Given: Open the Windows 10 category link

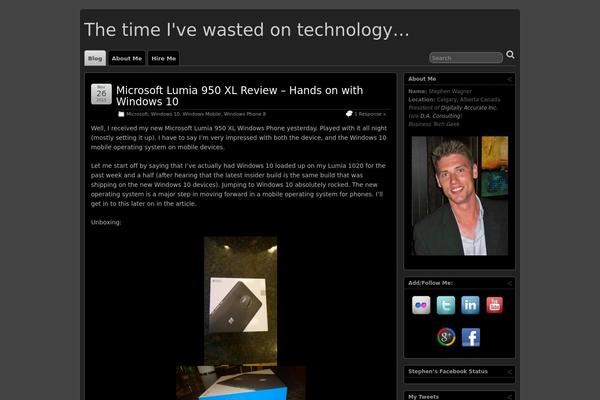Looking at the screenshot, I should coord(165,114).
